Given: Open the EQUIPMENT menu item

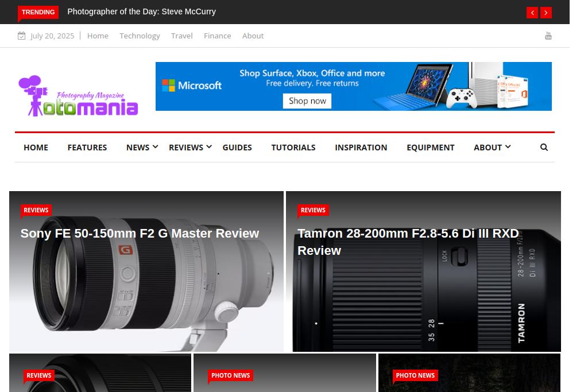Looking at the screenshot, I should click(x=431, y=148).
